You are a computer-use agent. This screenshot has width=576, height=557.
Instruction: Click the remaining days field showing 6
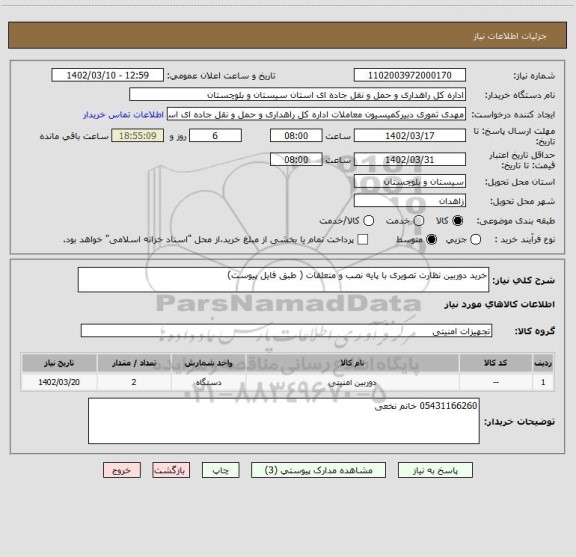pyautogui.click(x=215, y=136)
